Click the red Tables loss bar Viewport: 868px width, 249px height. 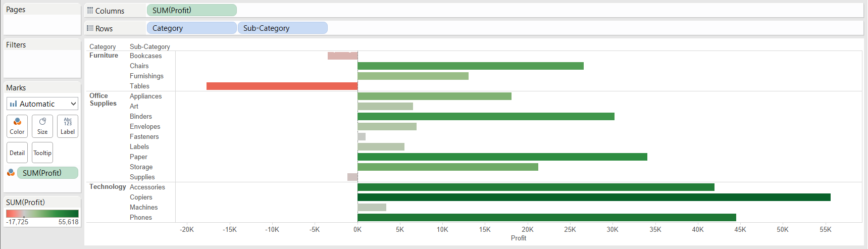(x=282, y=86)
